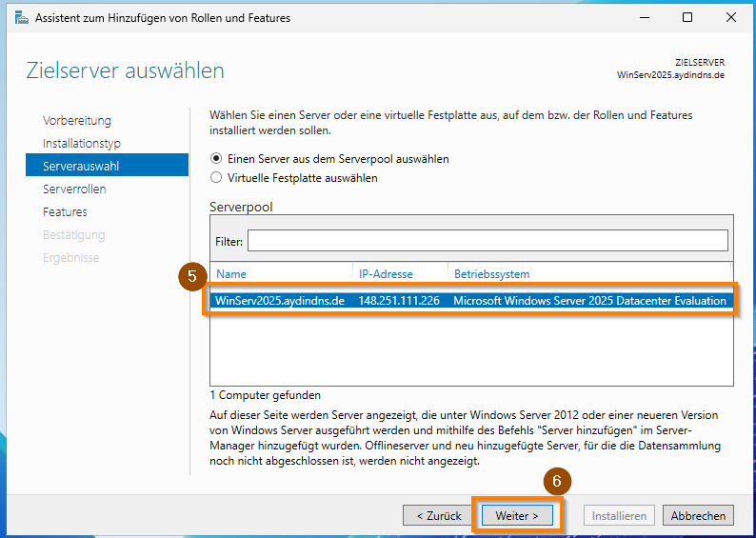Image resolution: width=756 pixels, height=538 pixels.
Task: Click ZIELSERVER name WinServ2025.aydindns.de in header
Action: click(670, 75)
